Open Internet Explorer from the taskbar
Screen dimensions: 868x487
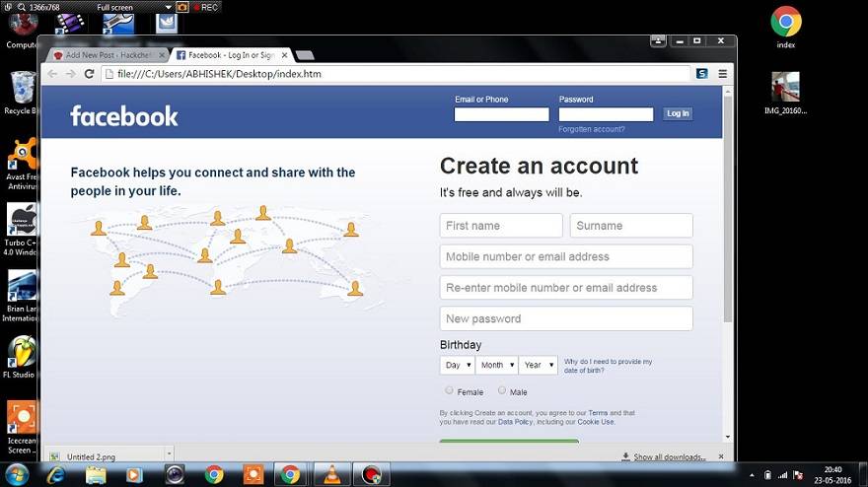tap(56, 475)
